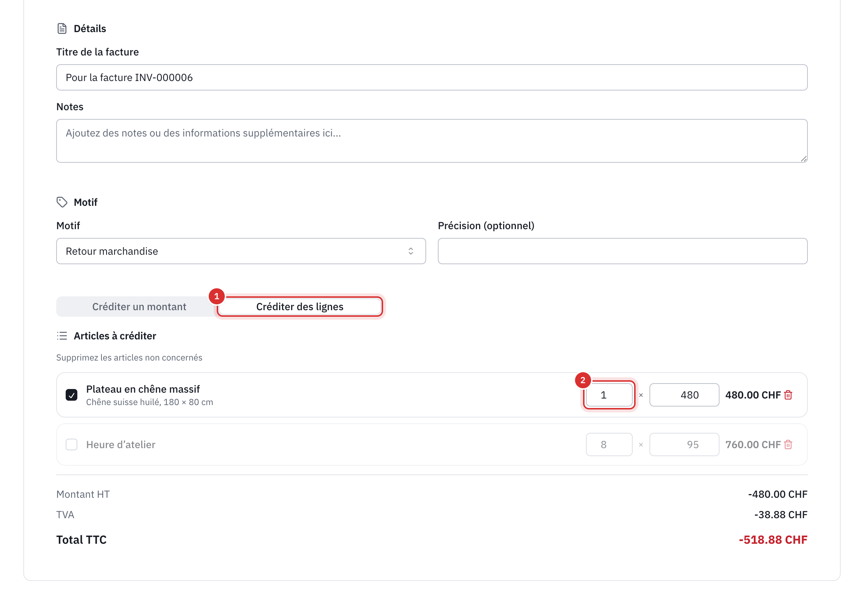The image size is (864, 616).
Task: Click the Détails document icon
Action: (62, 28)
